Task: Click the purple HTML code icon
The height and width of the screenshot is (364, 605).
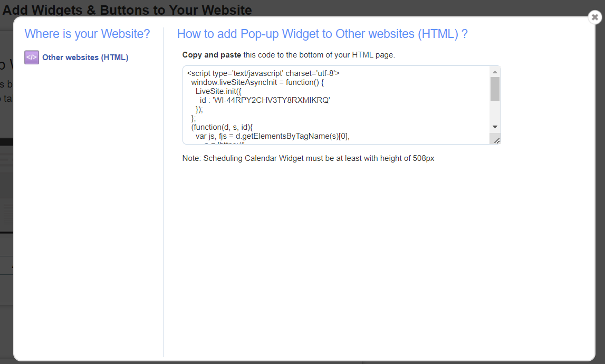Action: coord(32,58)
